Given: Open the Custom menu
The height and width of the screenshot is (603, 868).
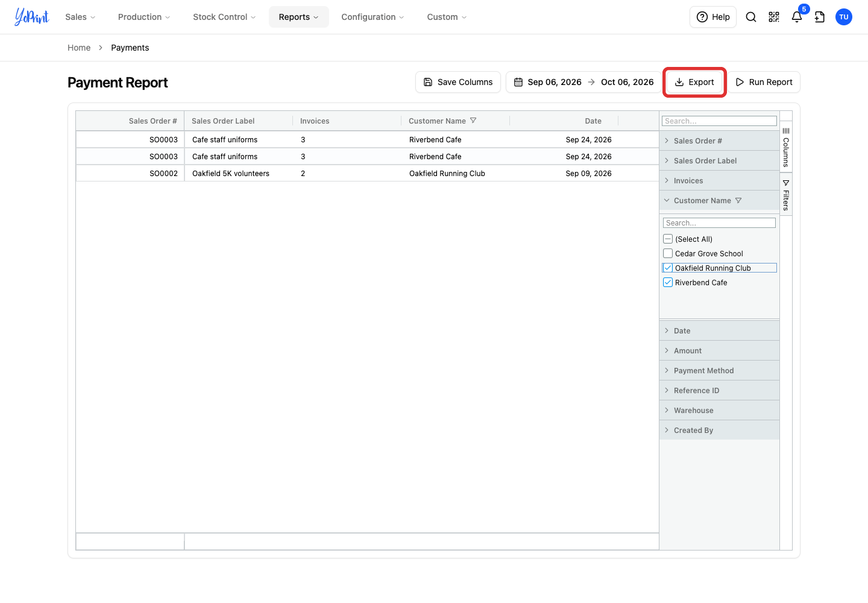Looking at the screenshot, I should pos(447,17).
